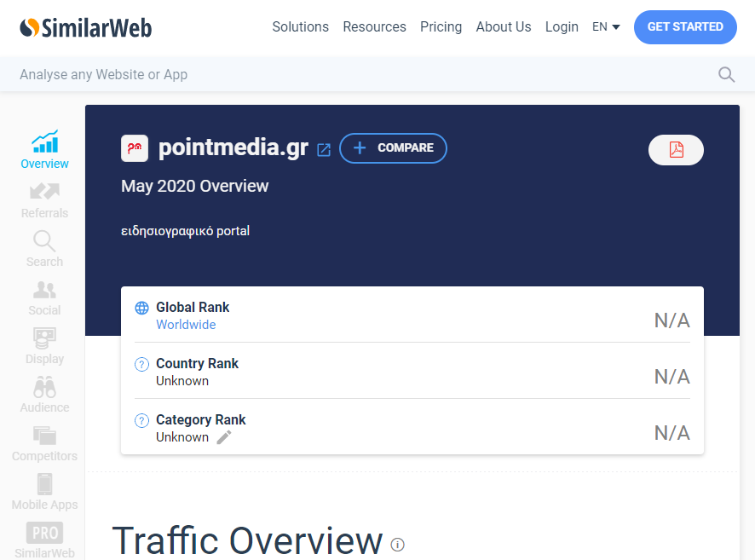Screen dimensions: 755x560
Task: Open the Social people icon
Action: click(x=45, y=290)
